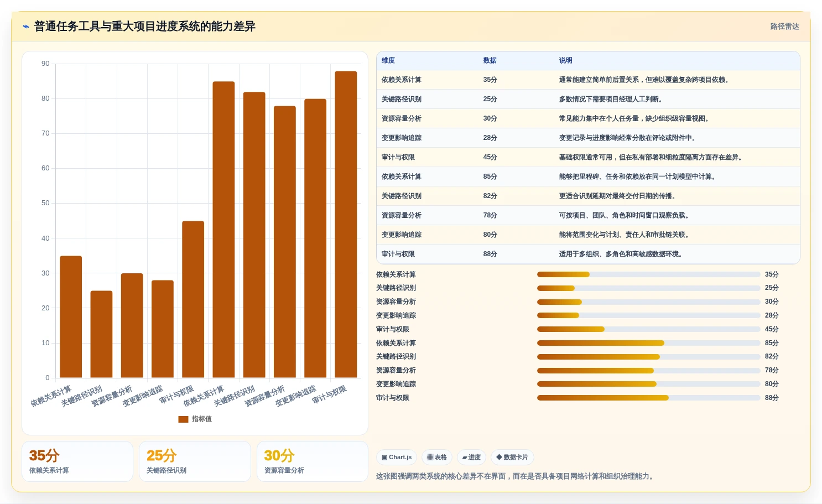Click the 说明 column header
The height and width of the screenshot is (504, 822).
tap(565, 60)
